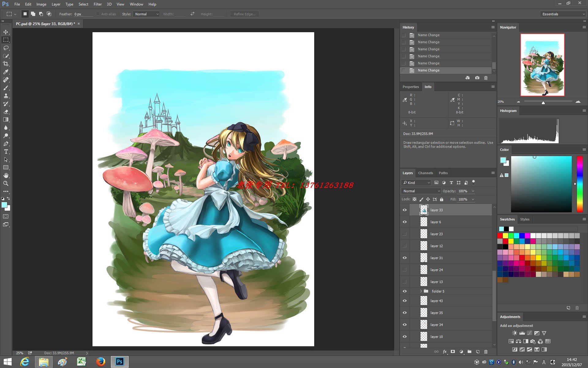
Task: Open the Essentials workspace dropdown
Action: pos(563,14)
